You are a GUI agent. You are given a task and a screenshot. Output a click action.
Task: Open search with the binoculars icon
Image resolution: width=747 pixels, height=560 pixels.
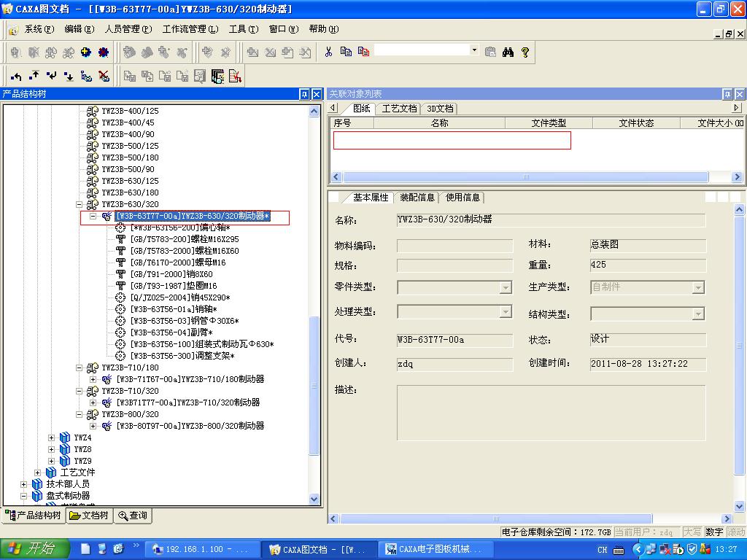(508, 52)
